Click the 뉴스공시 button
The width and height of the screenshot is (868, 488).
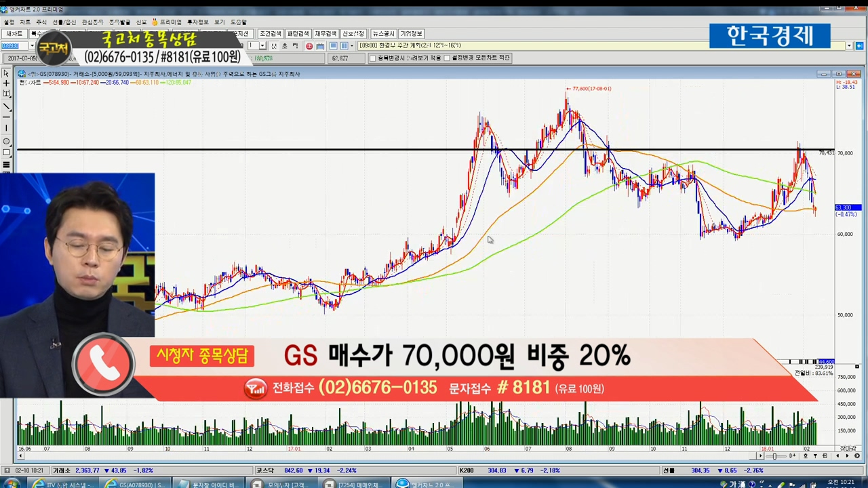coord(382,34)
